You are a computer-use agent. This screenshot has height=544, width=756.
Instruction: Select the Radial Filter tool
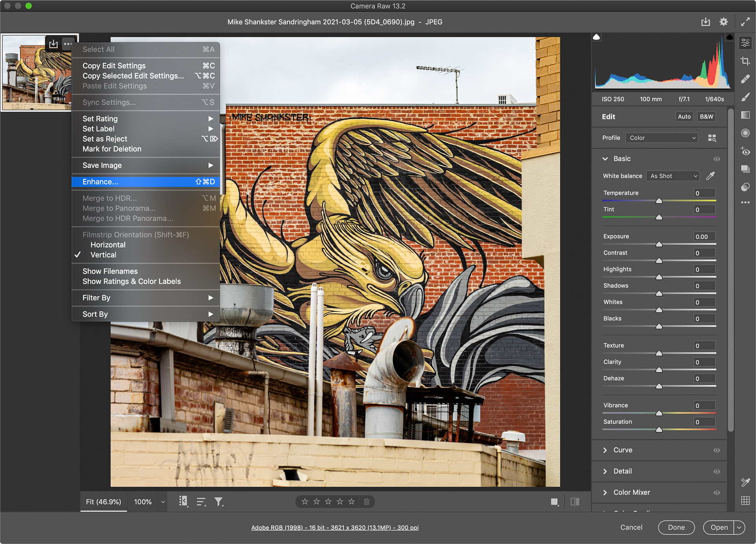745,133
